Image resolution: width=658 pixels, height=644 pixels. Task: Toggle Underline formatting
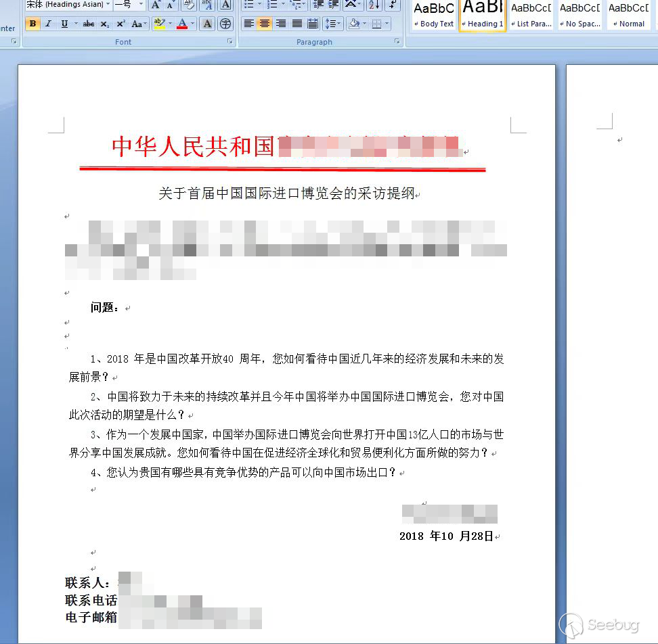click(x=64, y=24)
